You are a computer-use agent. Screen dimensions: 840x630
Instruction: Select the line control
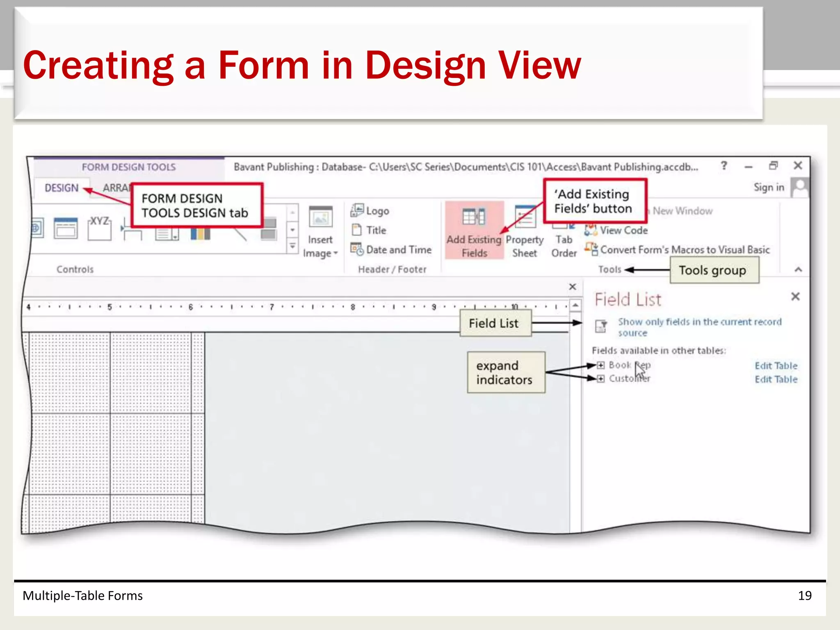pyautogui.click(x=240, y=234)
